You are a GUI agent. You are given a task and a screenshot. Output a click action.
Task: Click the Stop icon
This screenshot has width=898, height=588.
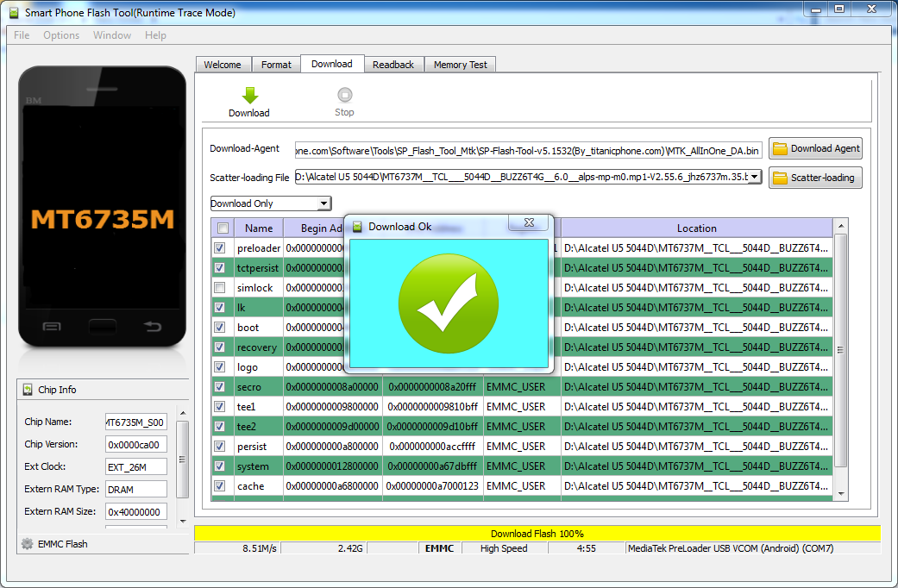pos(345,95)
